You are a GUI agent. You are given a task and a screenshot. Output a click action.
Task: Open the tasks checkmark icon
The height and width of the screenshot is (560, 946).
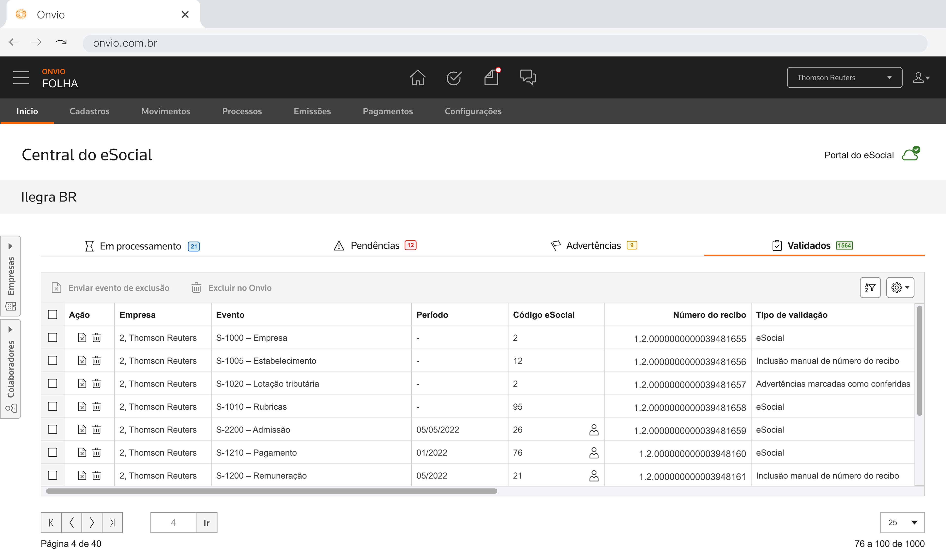pos(454,78)
